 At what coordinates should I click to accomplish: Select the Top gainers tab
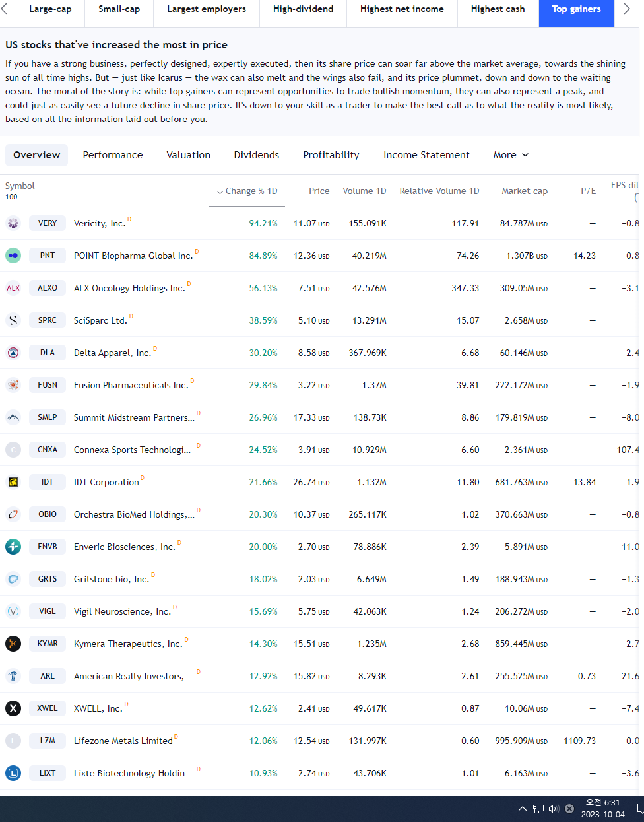click(x=576, y=9)
